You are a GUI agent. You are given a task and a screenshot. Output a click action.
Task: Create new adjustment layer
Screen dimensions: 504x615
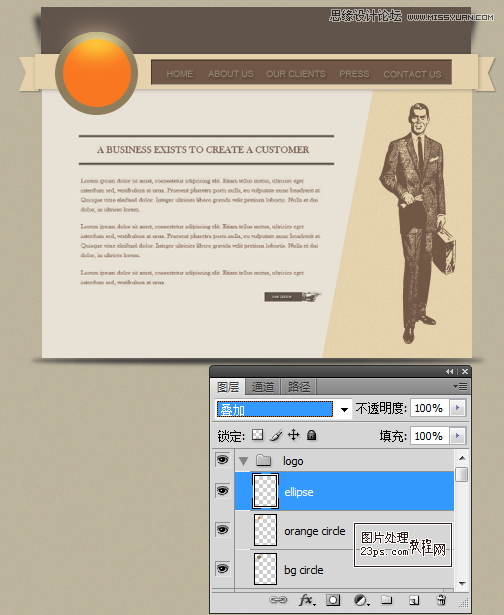(361, 600)
